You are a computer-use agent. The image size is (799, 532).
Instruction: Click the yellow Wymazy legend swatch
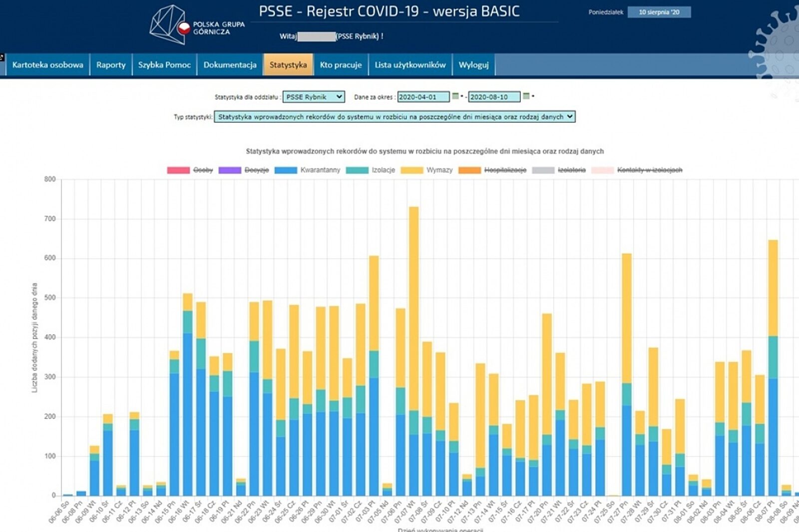(411, 170)
